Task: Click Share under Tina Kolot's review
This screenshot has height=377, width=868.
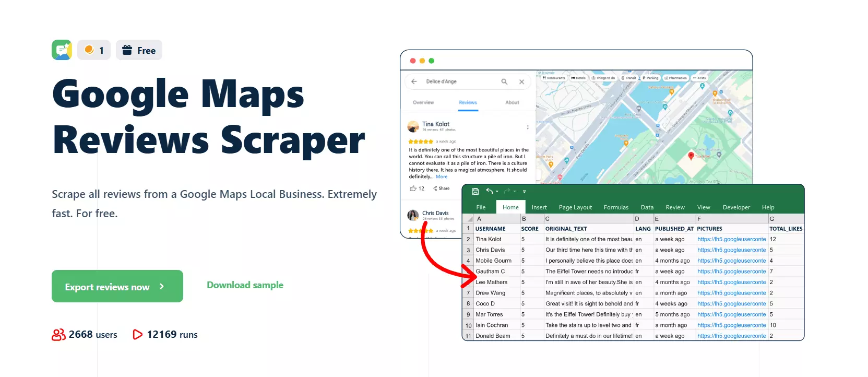Action: point(442,188)
